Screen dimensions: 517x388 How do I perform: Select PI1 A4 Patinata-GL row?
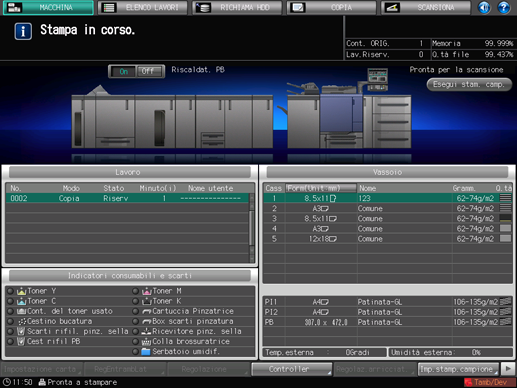click(388, 302)
